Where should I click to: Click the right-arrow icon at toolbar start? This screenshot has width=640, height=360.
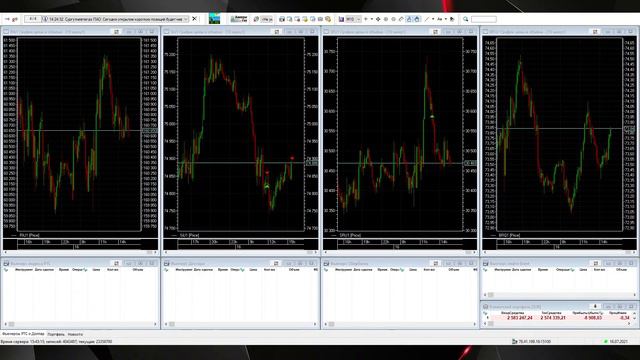click(x=7, y=19)
